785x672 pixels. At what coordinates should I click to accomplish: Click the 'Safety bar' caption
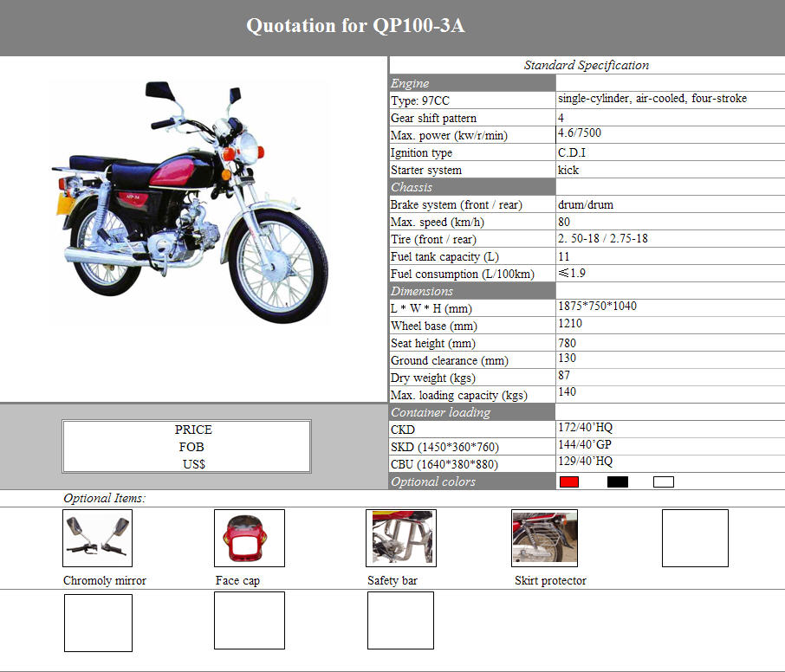point(392,580)
